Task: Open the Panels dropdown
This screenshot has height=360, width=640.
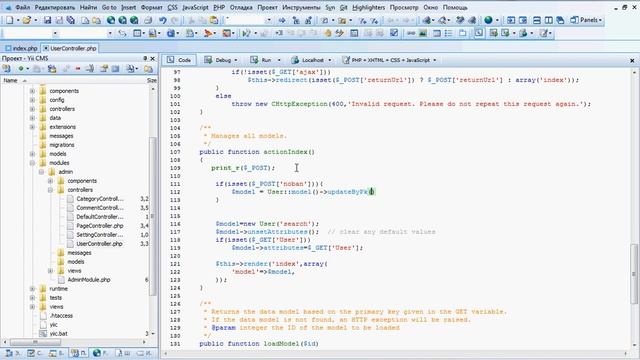Action: click(586, 20)
